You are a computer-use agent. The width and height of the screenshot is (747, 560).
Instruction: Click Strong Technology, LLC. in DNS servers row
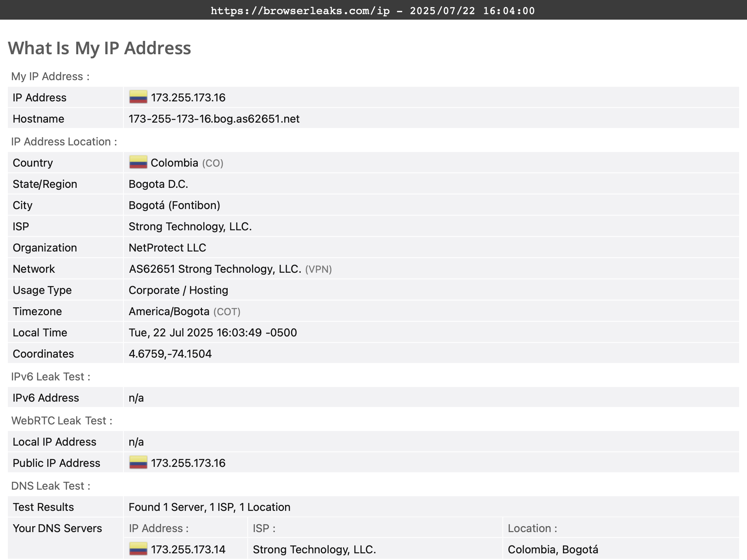click(314, 549)
